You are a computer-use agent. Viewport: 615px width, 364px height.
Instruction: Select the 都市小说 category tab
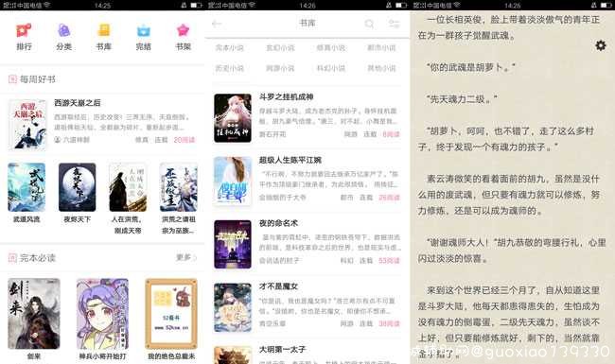(x=381, y=48)
